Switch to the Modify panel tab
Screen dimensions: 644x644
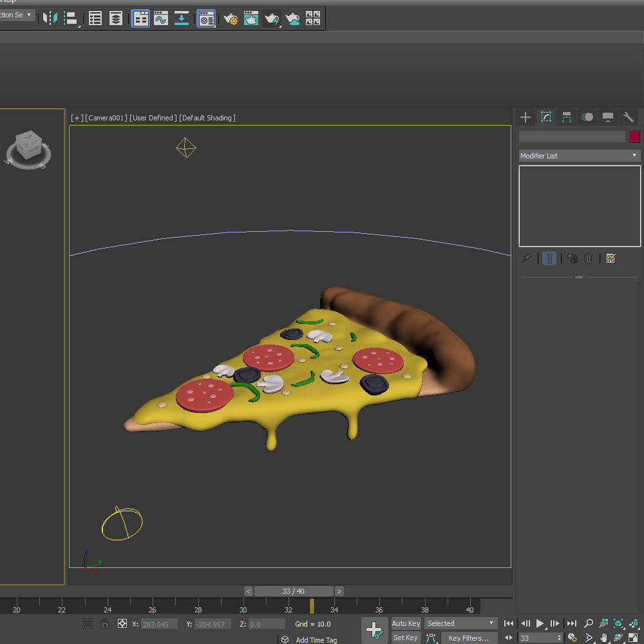pyautogui.click(x=546, y=117)
